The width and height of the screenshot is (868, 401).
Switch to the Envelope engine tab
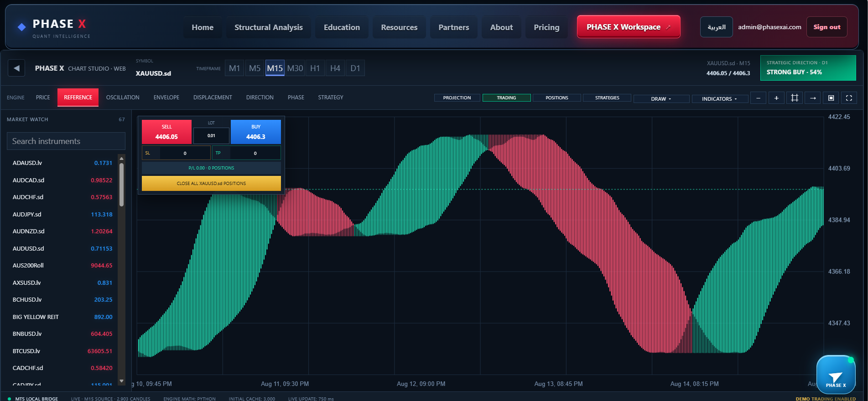(166, 98)
